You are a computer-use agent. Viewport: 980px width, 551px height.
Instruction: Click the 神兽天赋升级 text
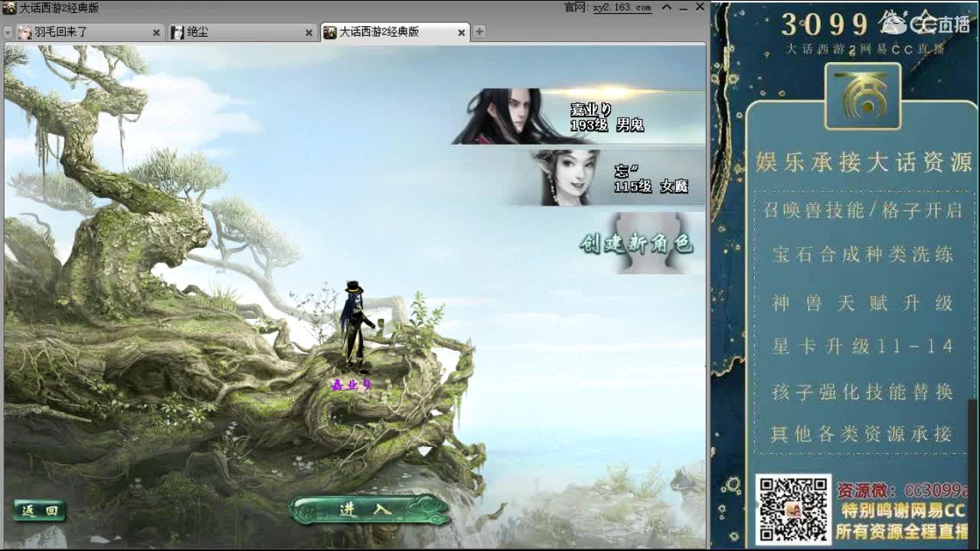863,303
